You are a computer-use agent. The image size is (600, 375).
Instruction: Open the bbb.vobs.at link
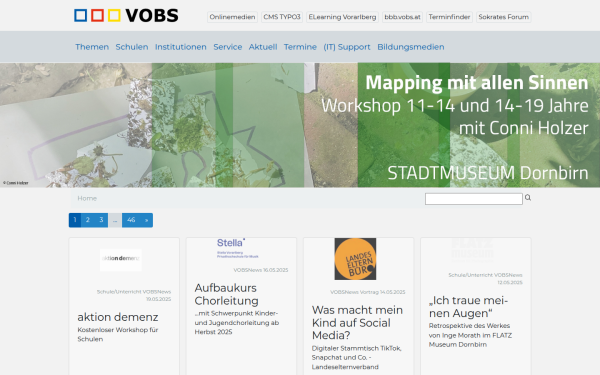(x=402, y=17)
